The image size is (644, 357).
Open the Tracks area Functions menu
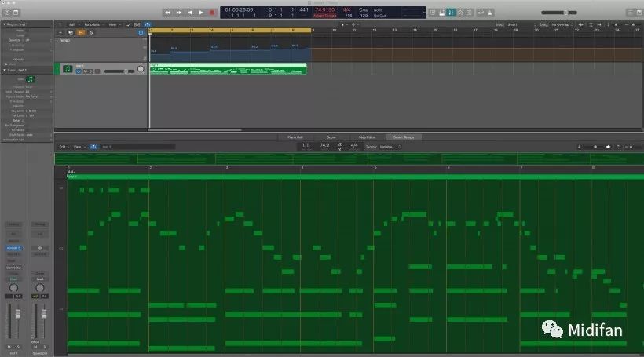click(93, 24)
